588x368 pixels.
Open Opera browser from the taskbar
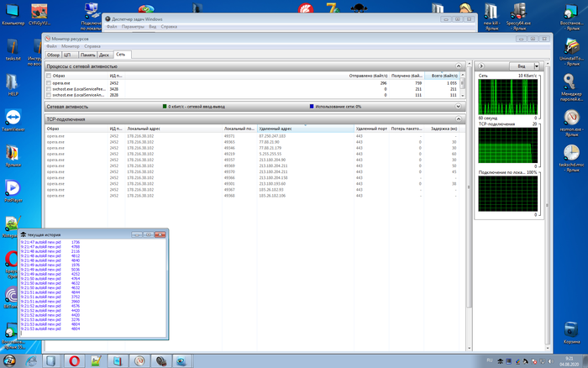[75, 360]
